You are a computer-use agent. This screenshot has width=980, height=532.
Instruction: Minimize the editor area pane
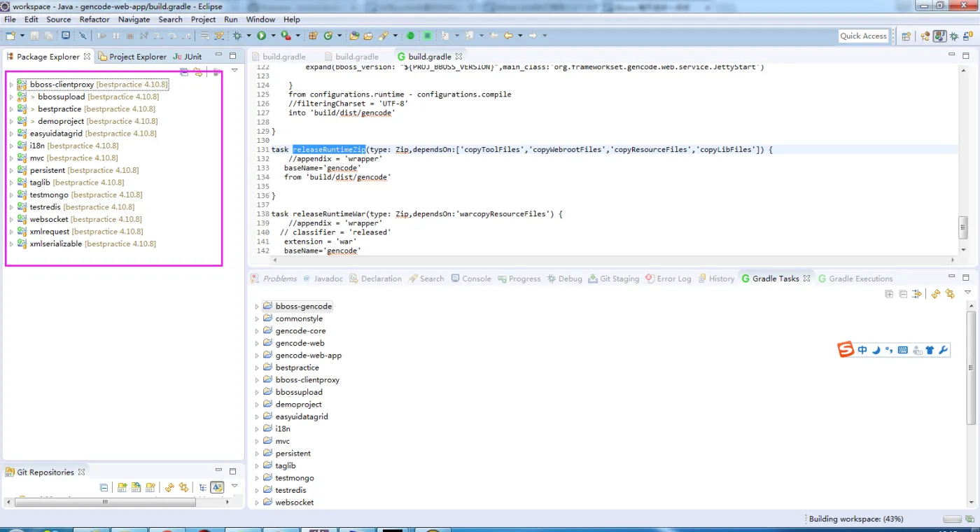point(951,55)
